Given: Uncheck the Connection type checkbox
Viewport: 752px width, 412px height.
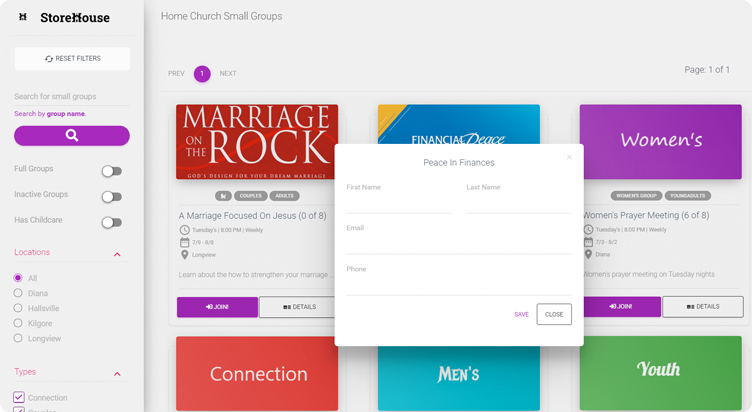Looking at the screenshot, I should 19,397.
